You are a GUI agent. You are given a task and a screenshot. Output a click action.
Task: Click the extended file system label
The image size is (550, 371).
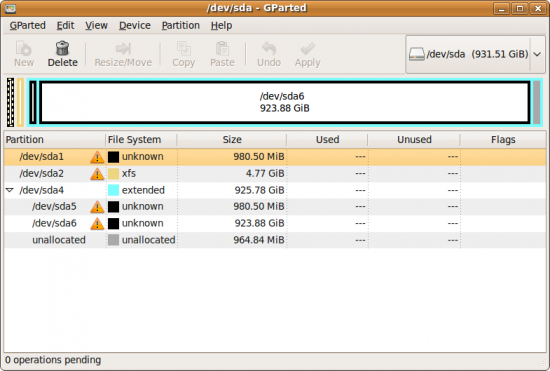click(143, 190)
